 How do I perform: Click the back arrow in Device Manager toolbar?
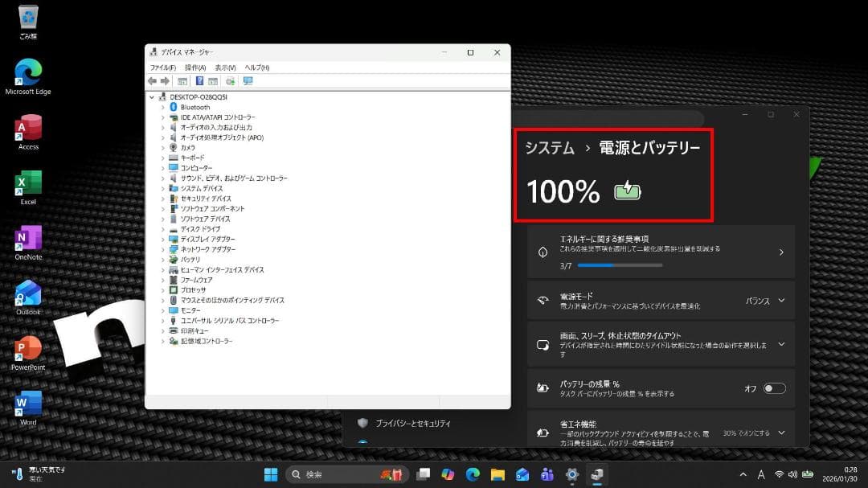152,80
